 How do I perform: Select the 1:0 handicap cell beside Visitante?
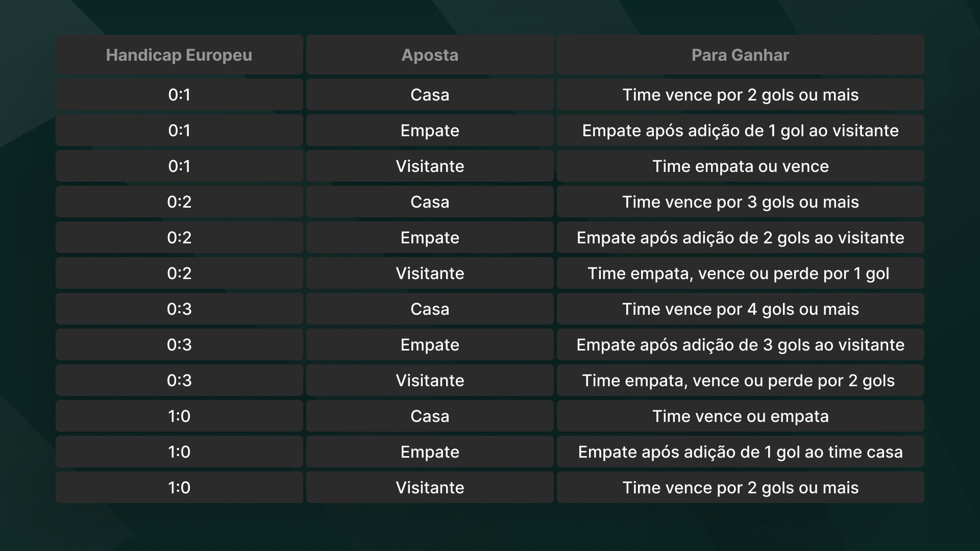(x=179, y=488)
